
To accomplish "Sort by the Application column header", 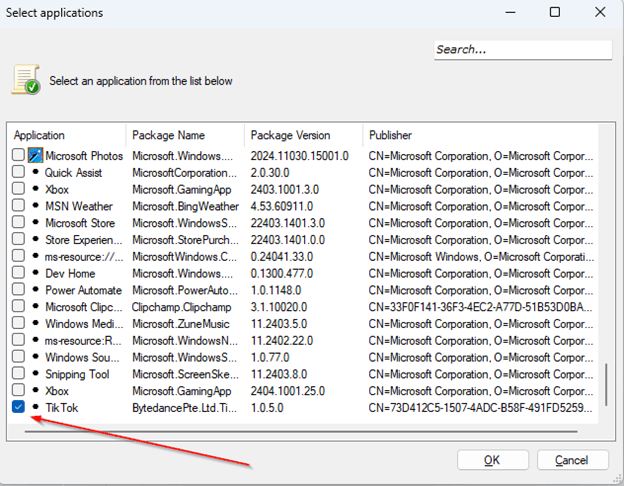I will click(67, 135).
